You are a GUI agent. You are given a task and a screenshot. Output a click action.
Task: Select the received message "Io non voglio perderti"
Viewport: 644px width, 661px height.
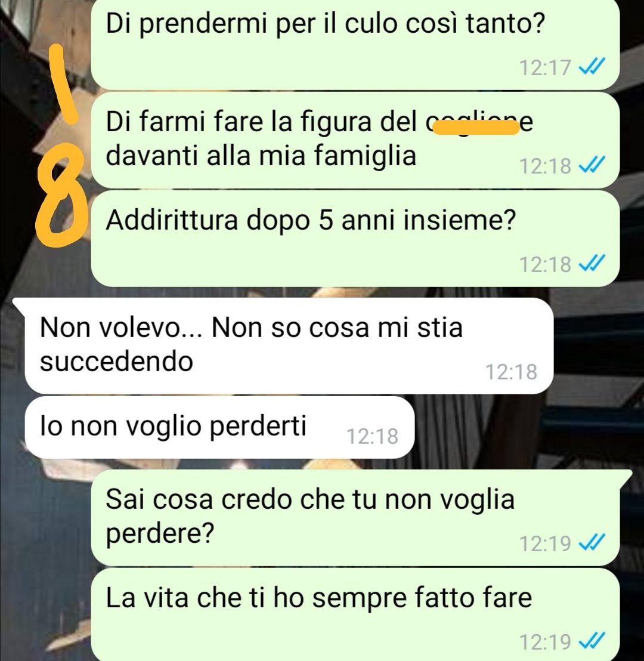click(219, 428)
